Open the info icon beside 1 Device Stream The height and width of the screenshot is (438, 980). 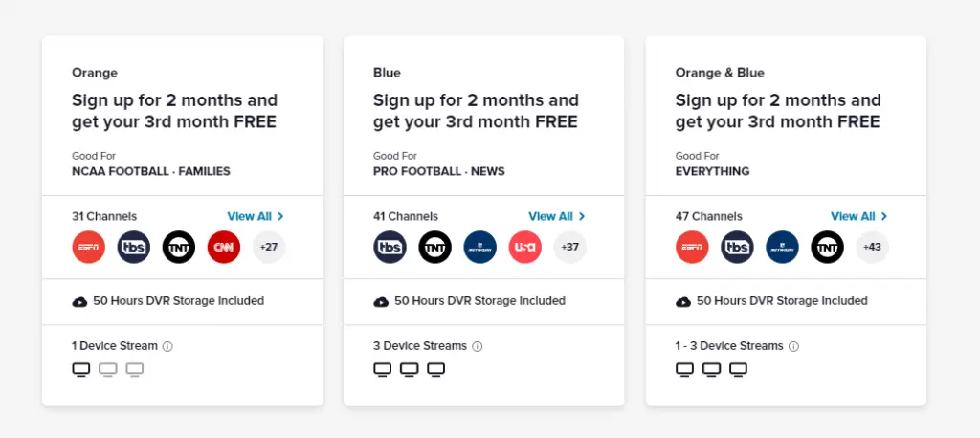tap(167, 346)
